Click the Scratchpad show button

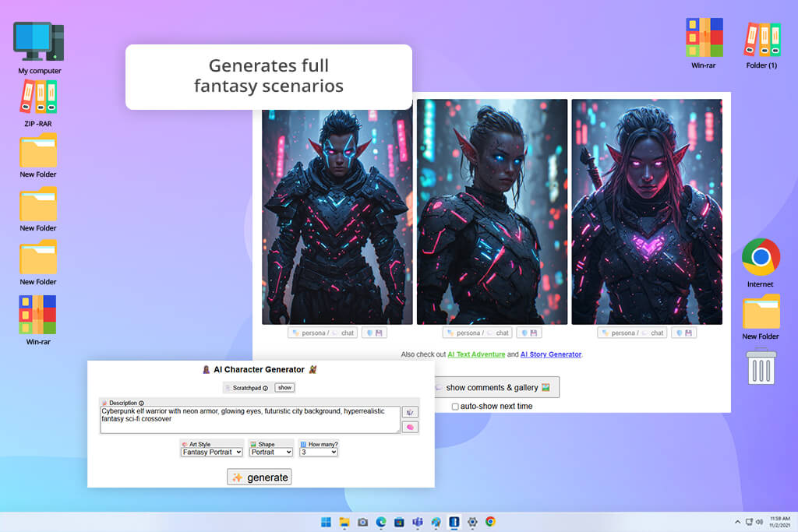(x=284, y=388)
